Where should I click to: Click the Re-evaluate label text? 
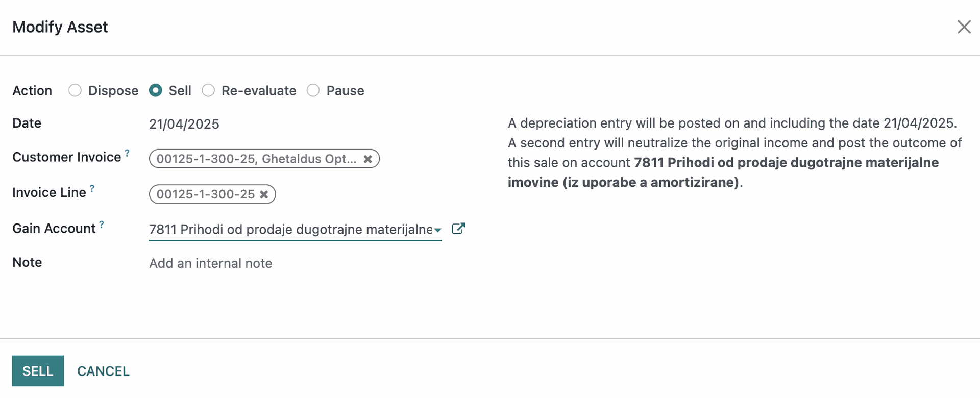(x=259, y=91)
